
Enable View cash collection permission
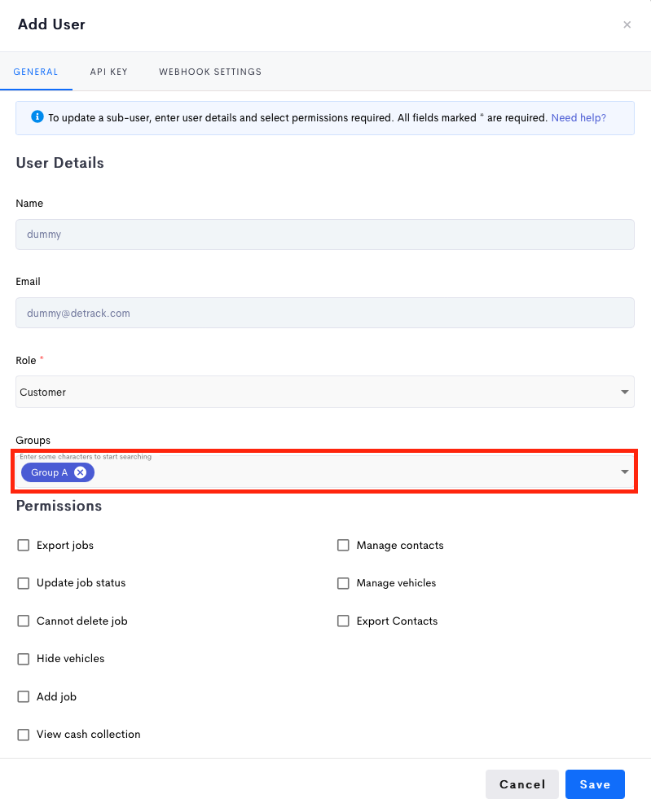point(24,735)
